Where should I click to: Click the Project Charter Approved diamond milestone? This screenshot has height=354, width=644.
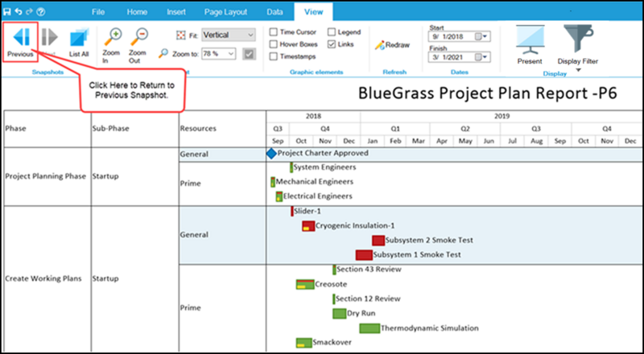click(x=271, y=154)
